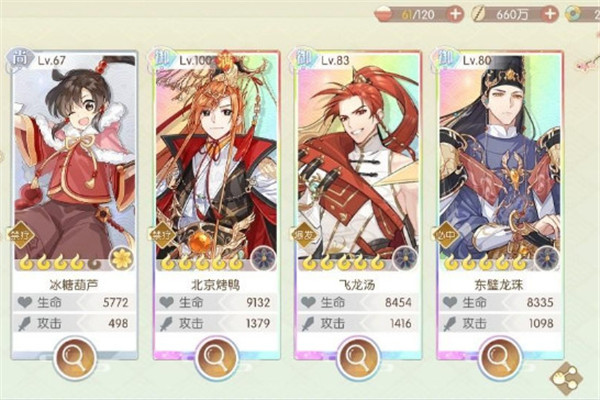Click the 生命 9132 stat row
Image resolution: width=600 pixels, height=400 pixels.
[217, 302]
